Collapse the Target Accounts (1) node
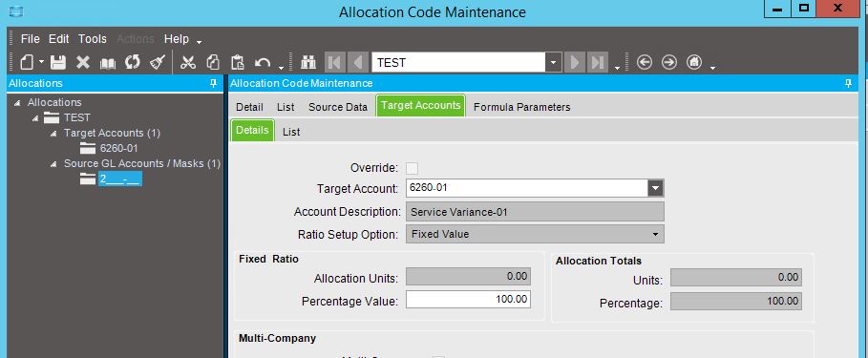Screen dimensions: 868x358 click(53, 134)
